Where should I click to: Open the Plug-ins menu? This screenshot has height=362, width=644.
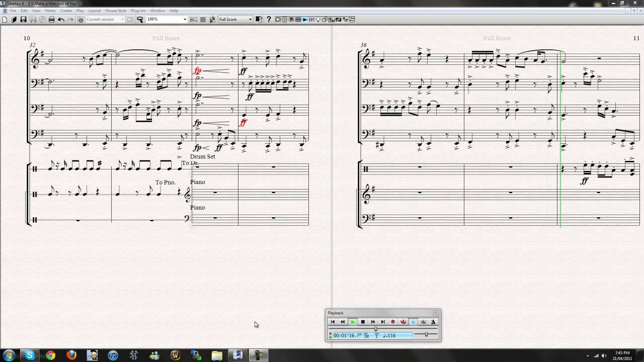[x=138, y=11]
